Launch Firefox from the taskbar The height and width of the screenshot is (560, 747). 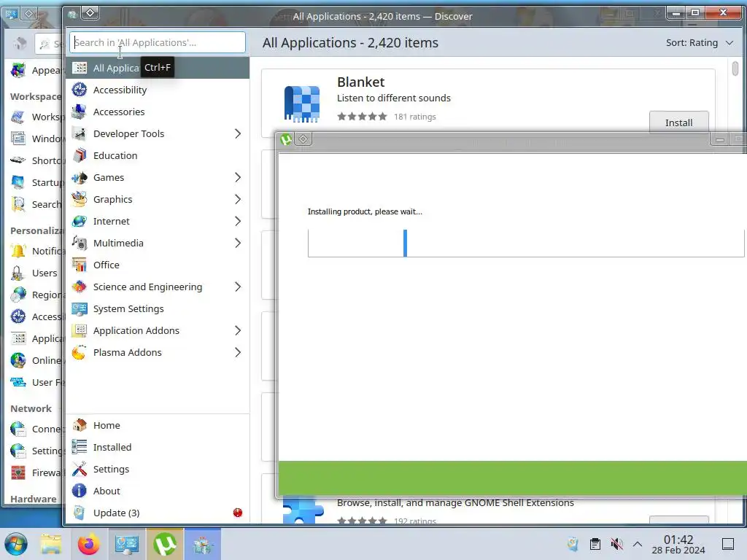click(88, 544)
